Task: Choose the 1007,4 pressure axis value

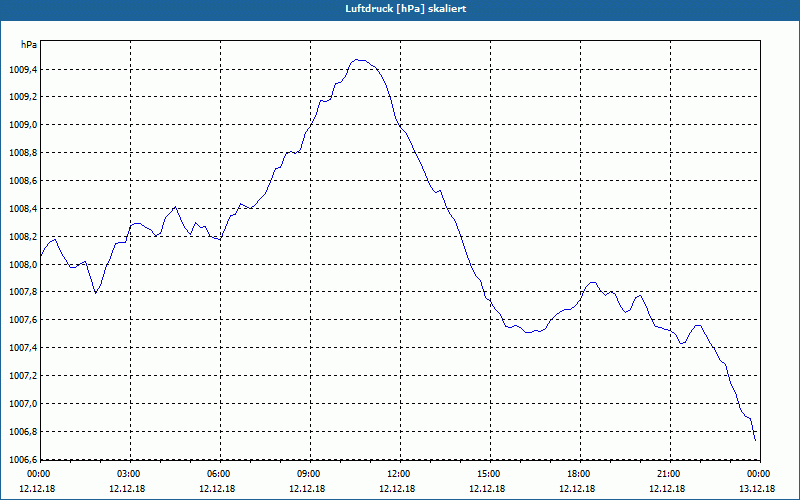Action: (x=23, y=348)
